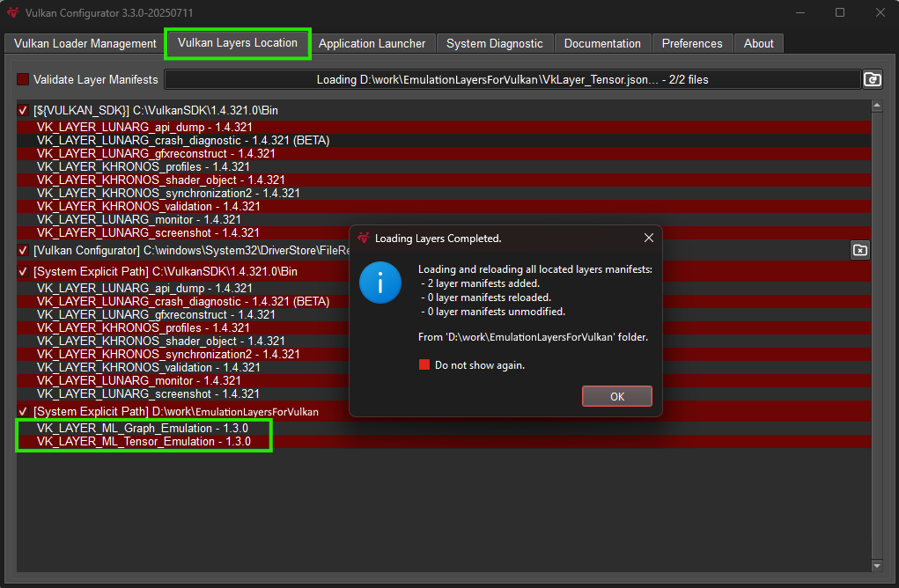
Task: Click the Vulkan logo in the application title bar
Action: tap(12, 12)
